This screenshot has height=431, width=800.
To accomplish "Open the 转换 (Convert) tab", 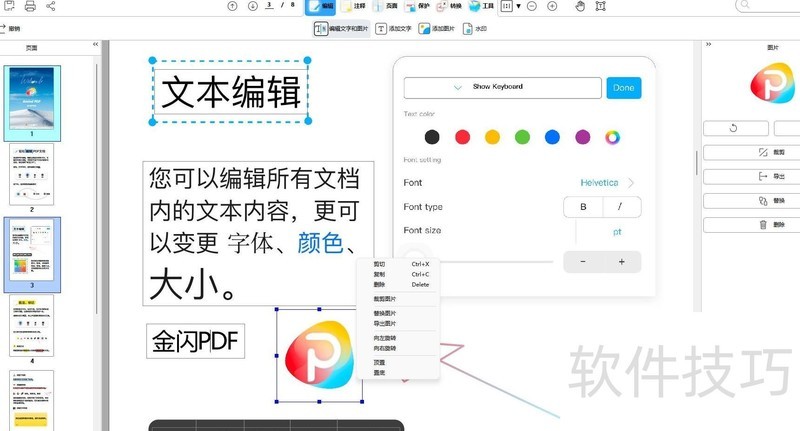I will (449, 6).
